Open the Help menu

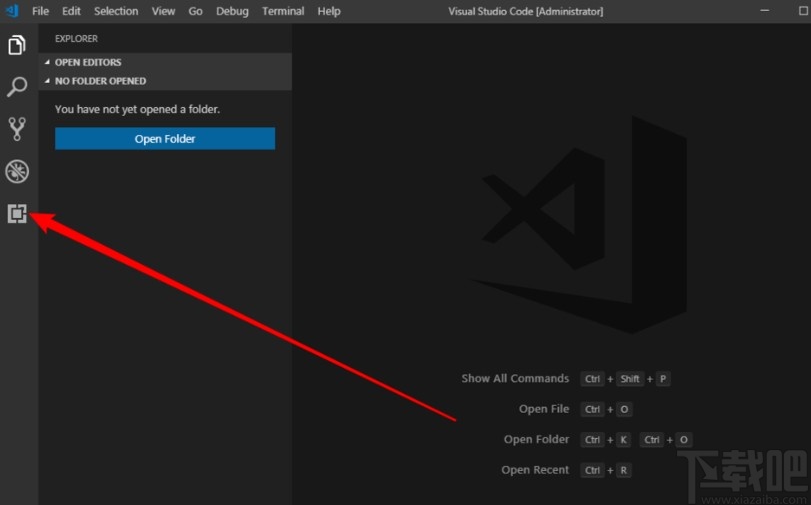pos(329,11)
